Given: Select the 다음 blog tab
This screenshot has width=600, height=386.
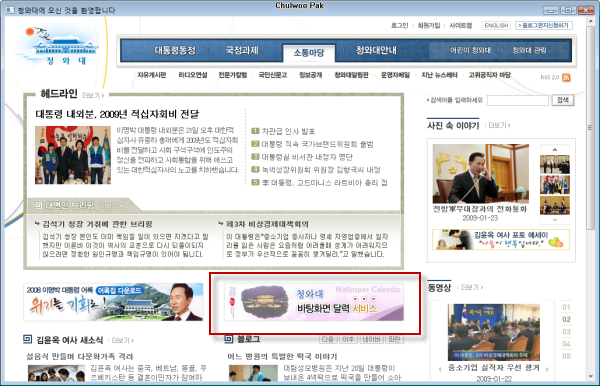Looking at the screenshot, I should coord(328,339).
